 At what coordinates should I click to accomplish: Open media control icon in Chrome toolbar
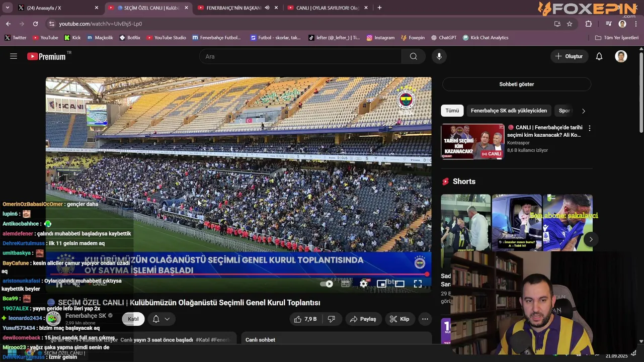point(608,24)
